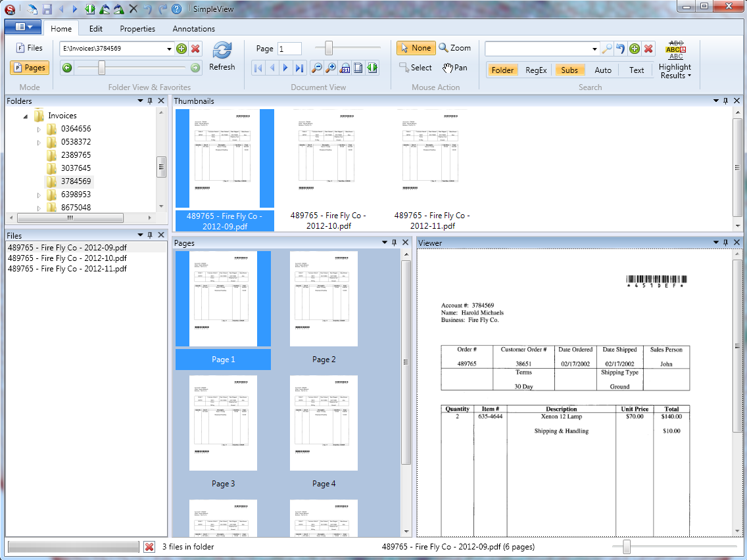Viewport: 747px width, 560px height.
Task: Open Thumbnails panel options dropdown arrow
Action: click(x=715, y=101)
